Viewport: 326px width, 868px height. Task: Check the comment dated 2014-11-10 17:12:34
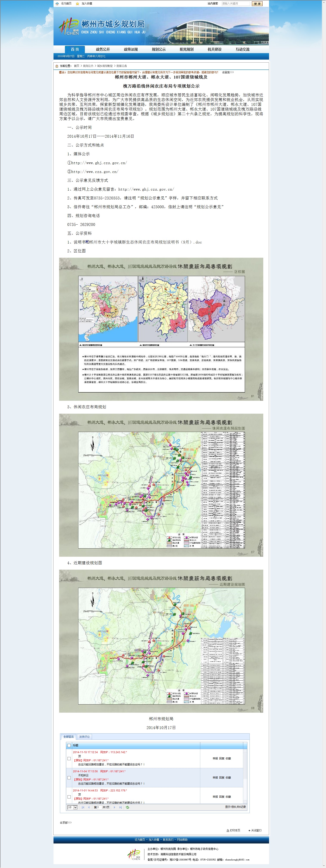(x=69, y=759)
